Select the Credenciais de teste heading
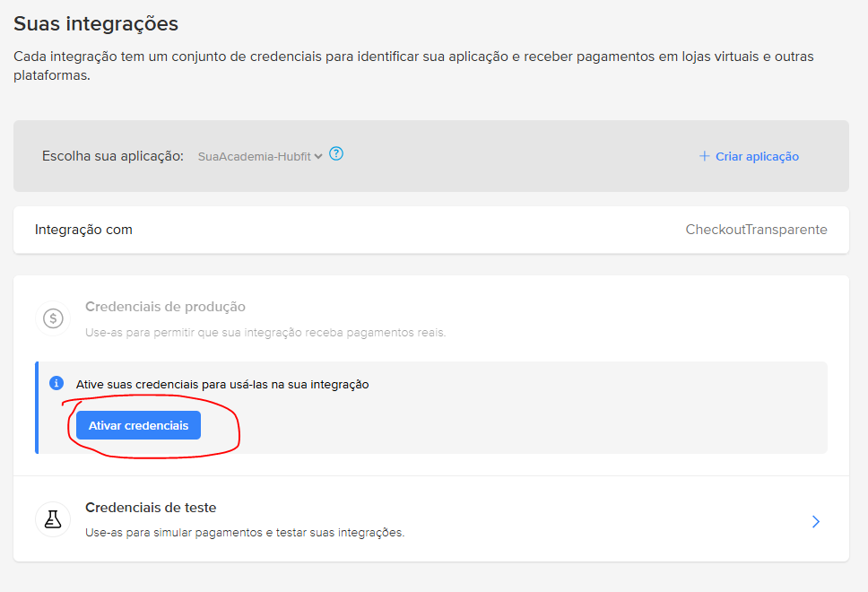 (x=151, y=508)
